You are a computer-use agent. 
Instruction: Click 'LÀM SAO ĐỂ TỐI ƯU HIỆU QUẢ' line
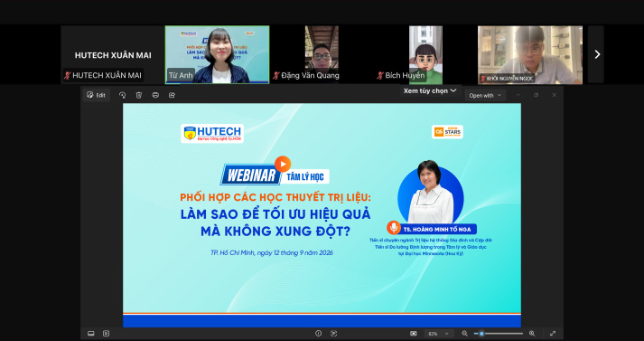[275, 213]
